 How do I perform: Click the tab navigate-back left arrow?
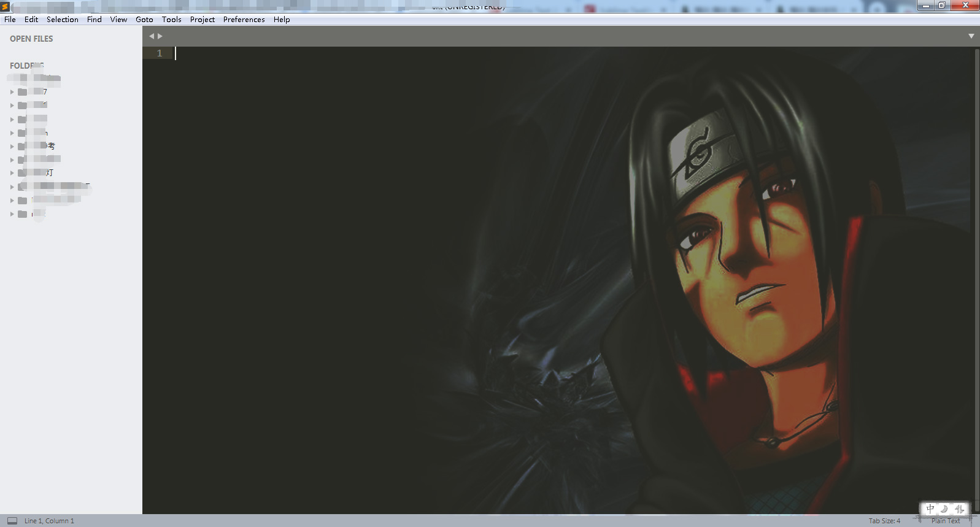point(152,36)
